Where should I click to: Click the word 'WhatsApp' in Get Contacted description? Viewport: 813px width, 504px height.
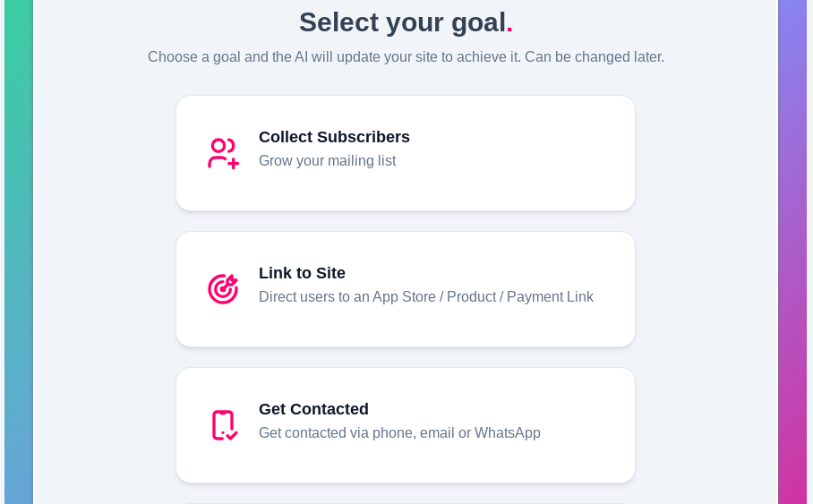507,433
